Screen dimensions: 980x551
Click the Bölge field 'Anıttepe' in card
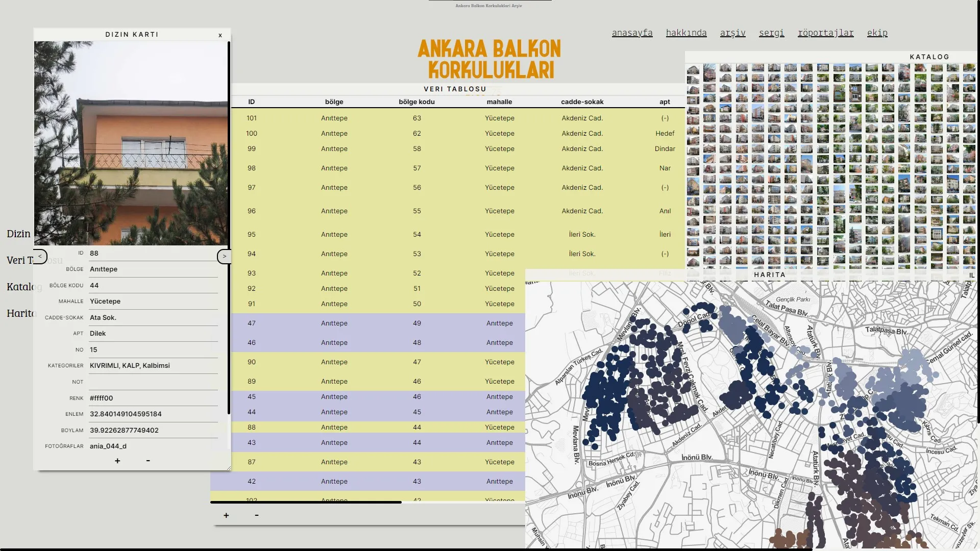(x=153, y=269)
